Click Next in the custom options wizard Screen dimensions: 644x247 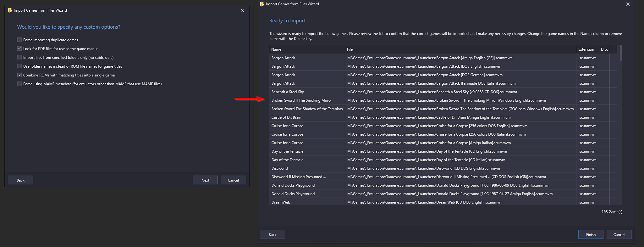[205, 180]
